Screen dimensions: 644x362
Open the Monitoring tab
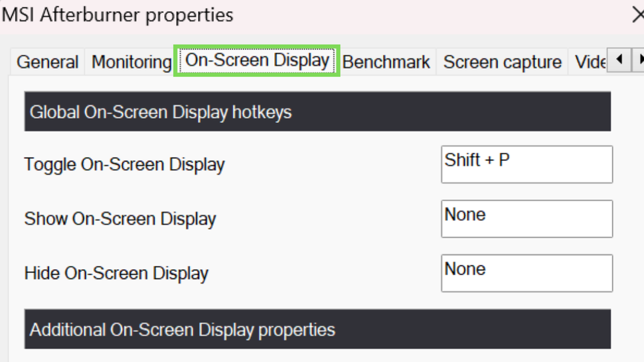(x=131, y=62)
